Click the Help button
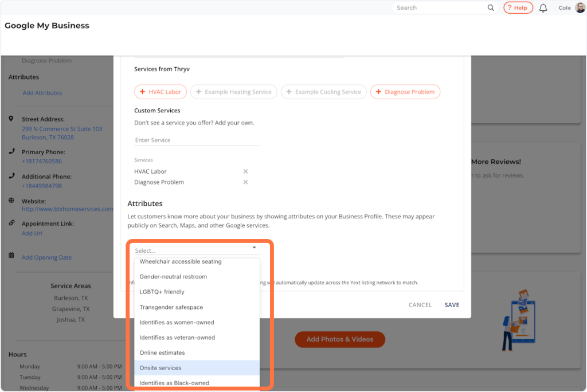The image size is (587, 392). 518,8
